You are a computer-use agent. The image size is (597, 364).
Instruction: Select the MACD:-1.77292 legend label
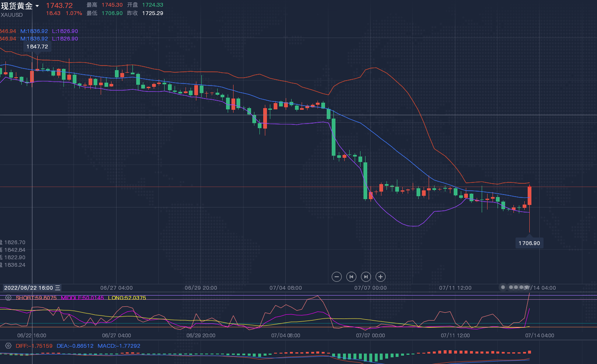click(119, 346)
